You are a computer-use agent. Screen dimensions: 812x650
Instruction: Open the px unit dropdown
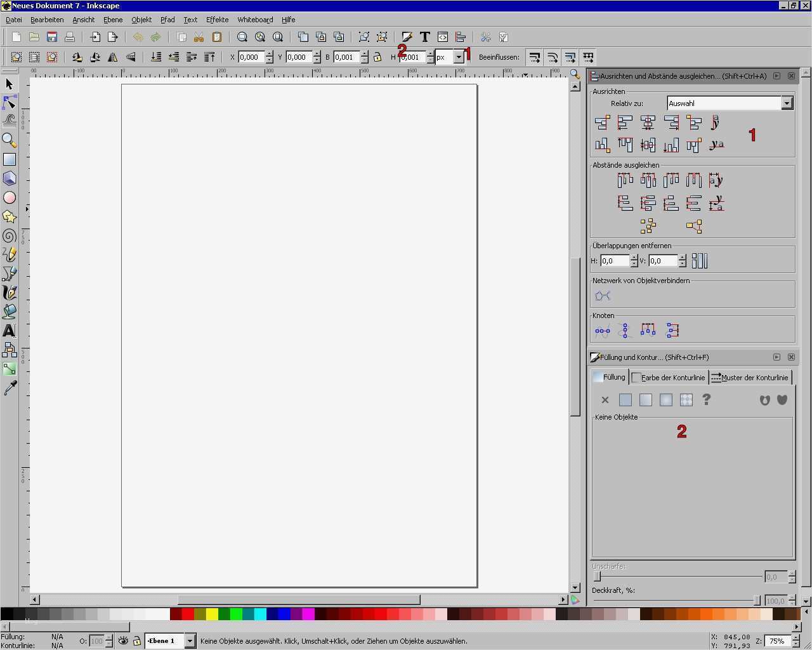[459, 57]
